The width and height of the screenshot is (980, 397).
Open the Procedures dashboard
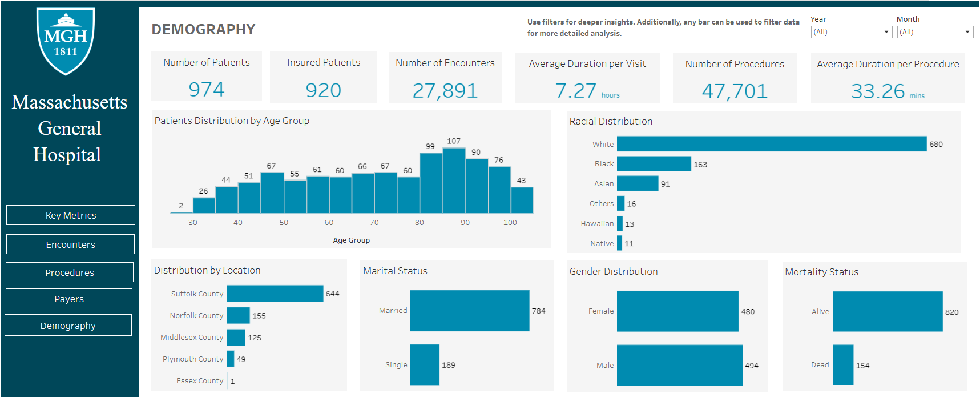pos(70,272)
